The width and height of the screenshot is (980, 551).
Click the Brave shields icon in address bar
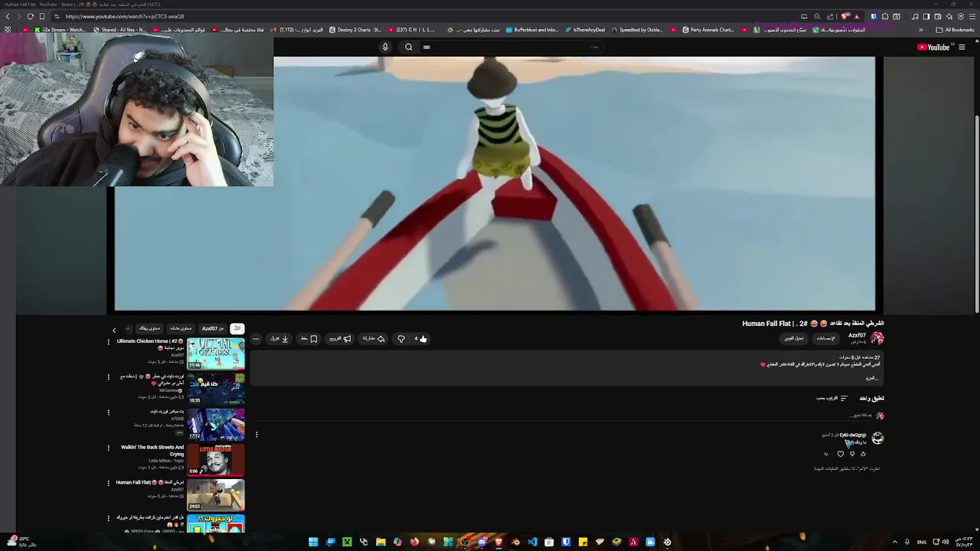pyautogui.click(x=845, y=16)
